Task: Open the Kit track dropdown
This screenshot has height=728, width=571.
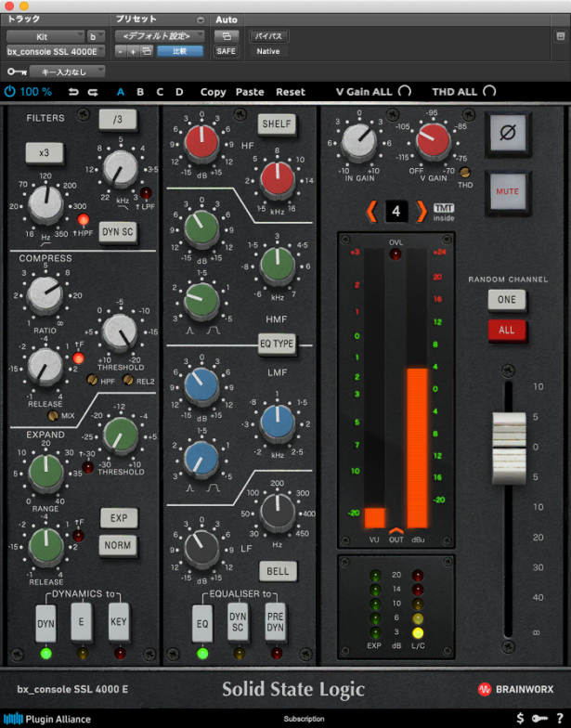Action: (x=45, y=36)
